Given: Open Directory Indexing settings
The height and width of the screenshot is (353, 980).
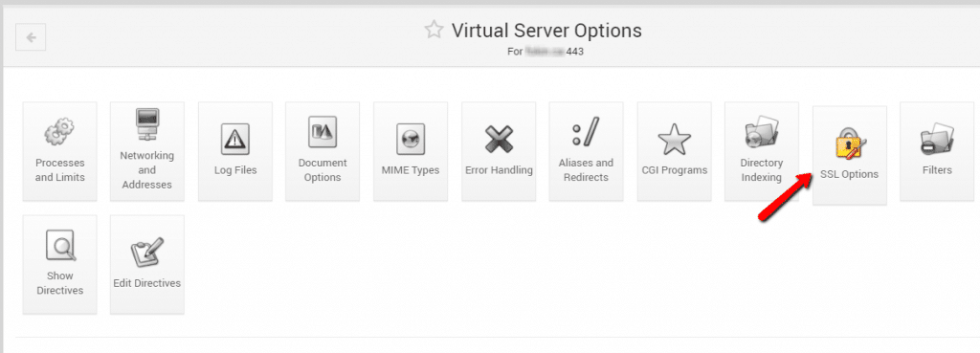Looking at the screenshot, I should coord(762,152).
